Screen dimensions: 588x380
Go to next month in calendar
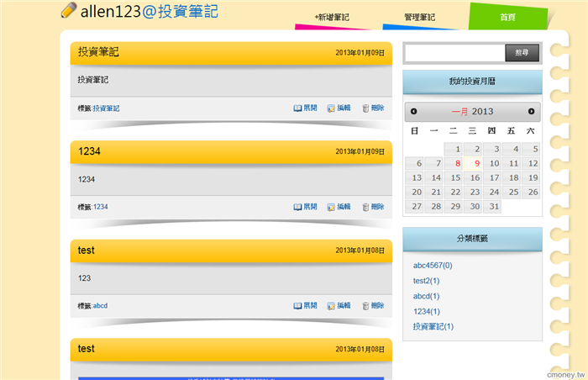tap(531, 112)
